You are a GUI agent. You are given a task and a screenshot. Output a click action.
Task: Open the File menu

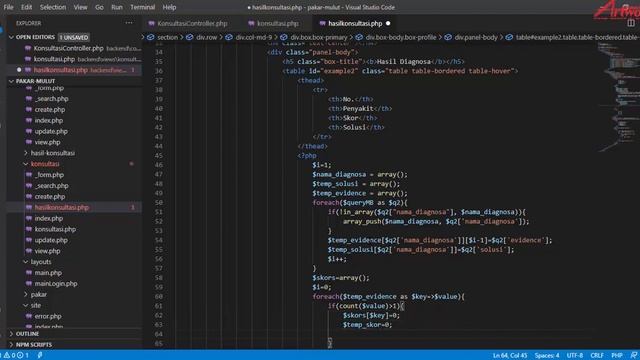coord(8,7)
